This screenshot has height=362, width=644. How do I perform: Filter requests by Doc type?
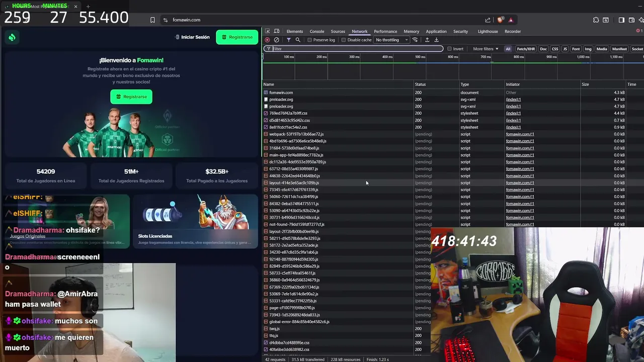tap(543, 49)
